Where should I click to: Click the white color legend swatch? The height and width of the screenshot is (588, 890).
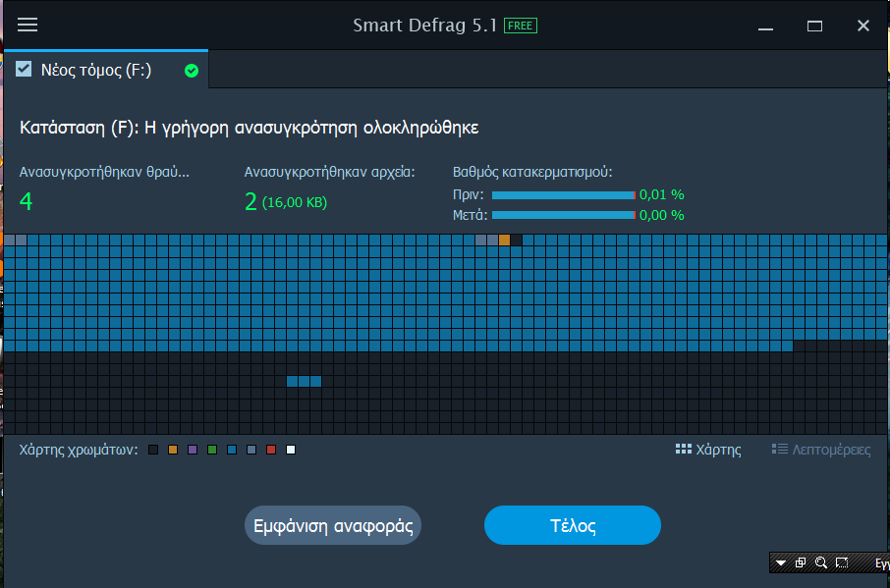tap(291, 450)
